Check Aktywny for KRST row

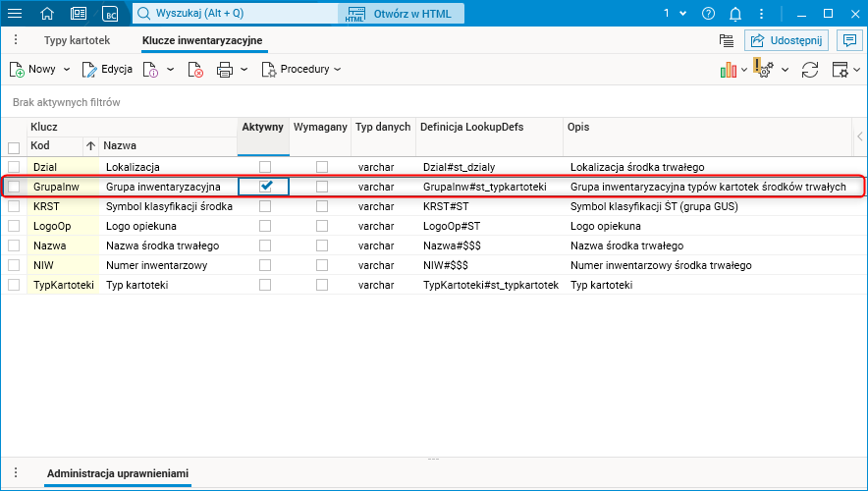coord(265,206)
